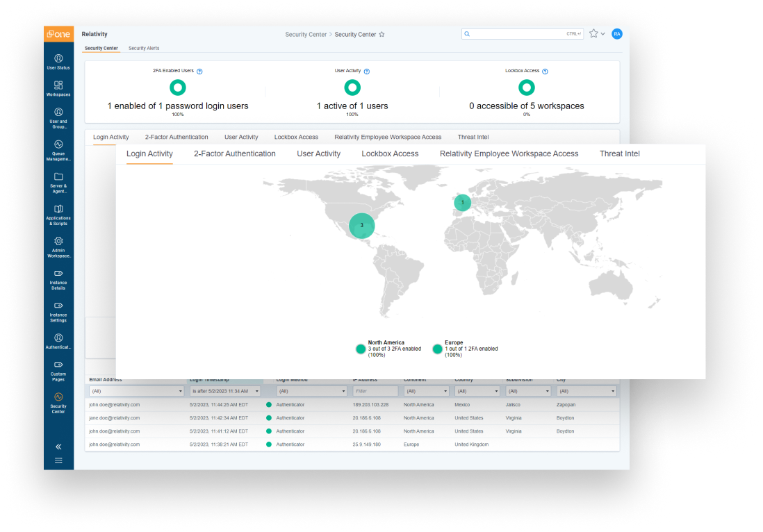Screen dimensions: 763x532
Task: Switch to the Security Alerts tab
Action: coord(144,49)
